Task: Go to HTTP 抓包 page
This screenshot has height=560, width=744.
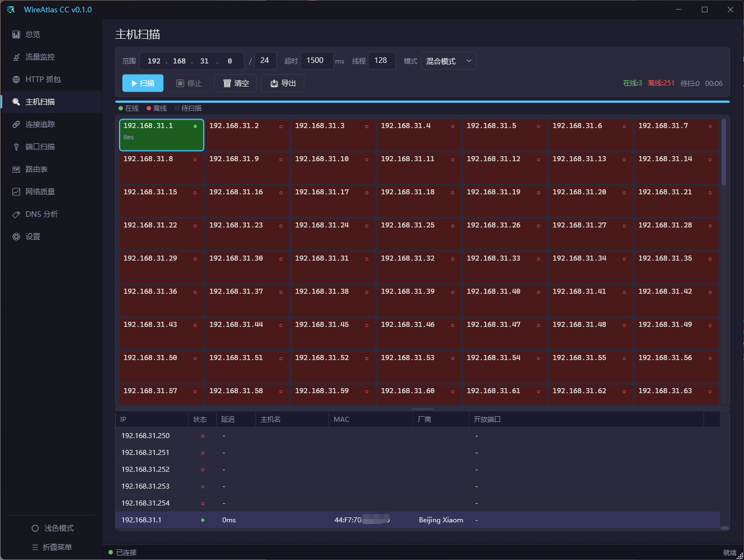Action: tap(51, 79)
